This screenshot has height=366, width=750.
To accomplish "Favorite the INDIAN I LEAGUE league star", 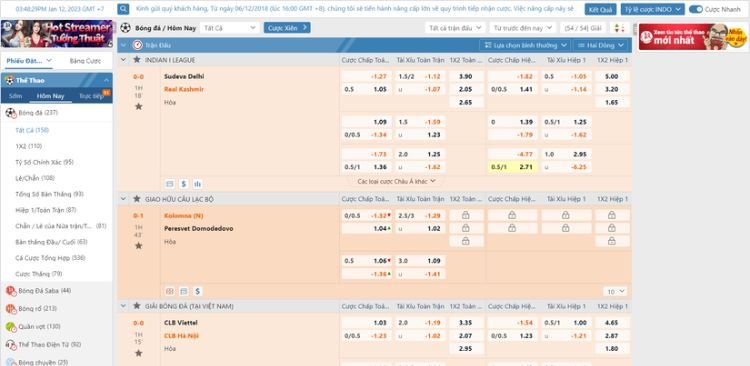I will (137, 60).
